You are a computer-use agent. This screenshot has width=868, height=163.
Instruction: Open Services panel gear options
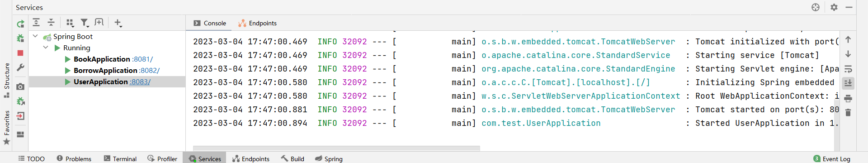point(834,7)
